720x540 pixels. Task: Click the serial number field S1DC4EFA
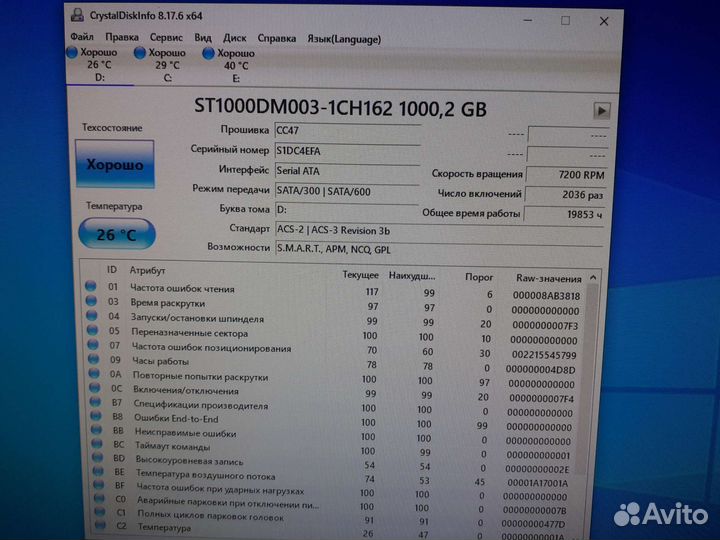click(347, 151)
